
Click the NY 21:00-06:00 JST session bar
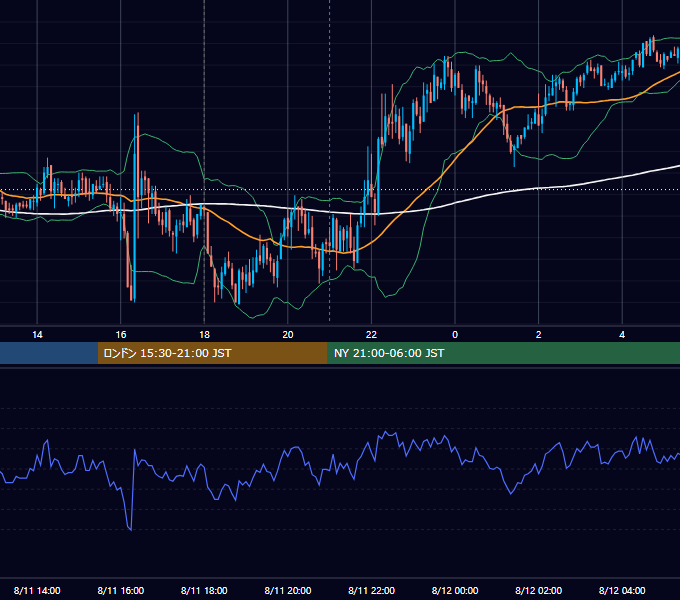(503, 353)
